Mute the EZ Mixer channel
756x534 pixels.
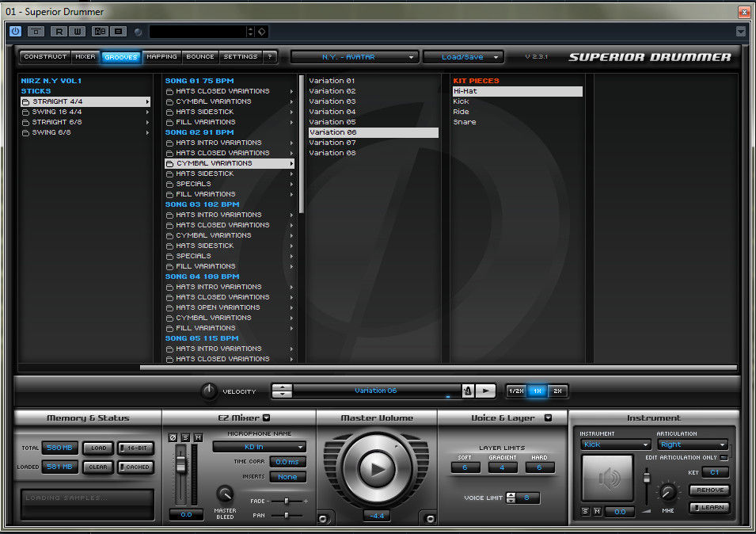(x=198, y=437)
